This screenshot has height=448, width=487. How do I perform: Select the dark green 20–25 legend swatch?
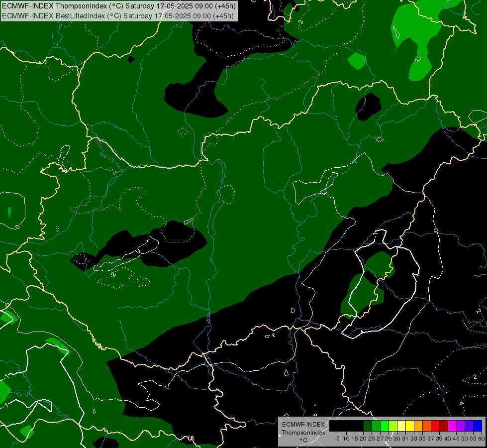point(368,426)
